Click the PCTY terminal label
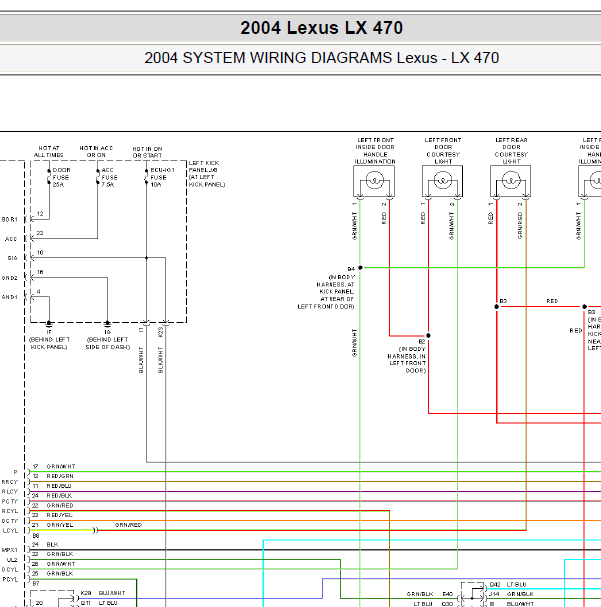Screen dimensions: 601x607 10,501
